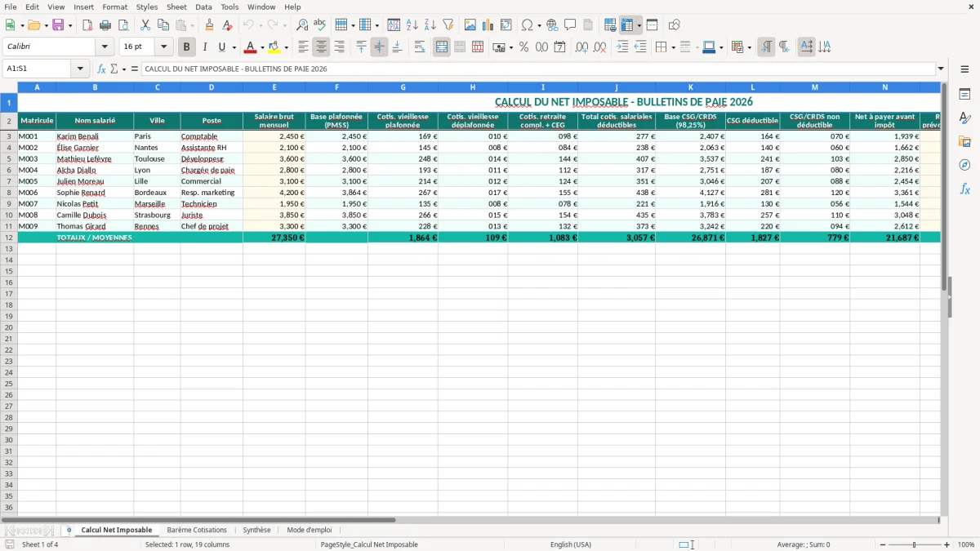Viewport: 980px width, 551px height.
Task: Click the zoom slider handle
Action: pyautogui.click(x=915, y=544)
